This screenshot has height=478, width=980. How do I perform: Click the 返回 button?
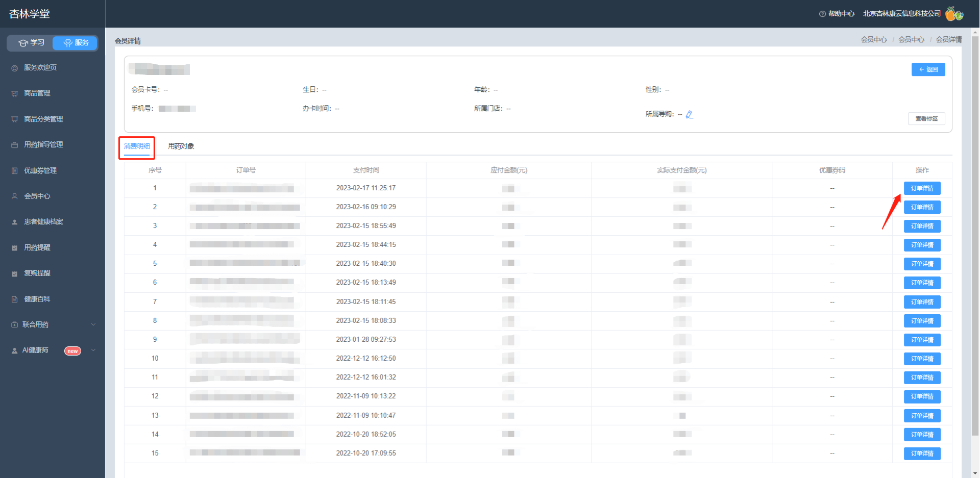[928, 69]
